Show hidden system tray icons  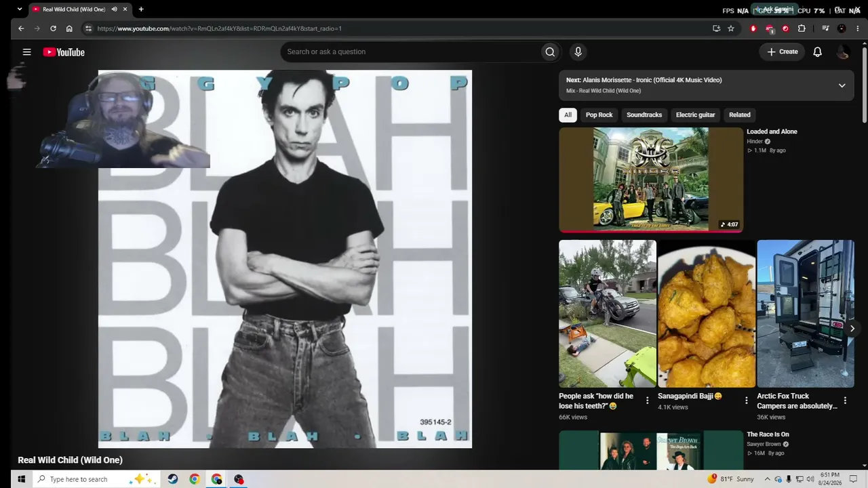768,479
